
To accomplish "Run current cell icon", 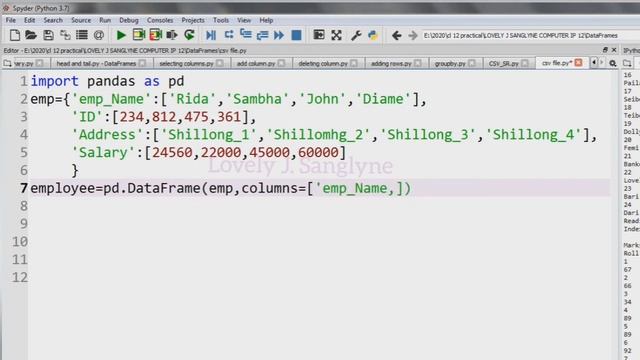I will click(139, 35).
